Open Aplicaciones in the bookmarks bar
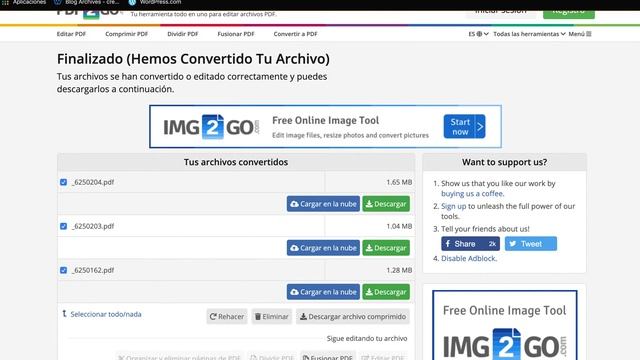640x360 pixels. tap(25, 2)
